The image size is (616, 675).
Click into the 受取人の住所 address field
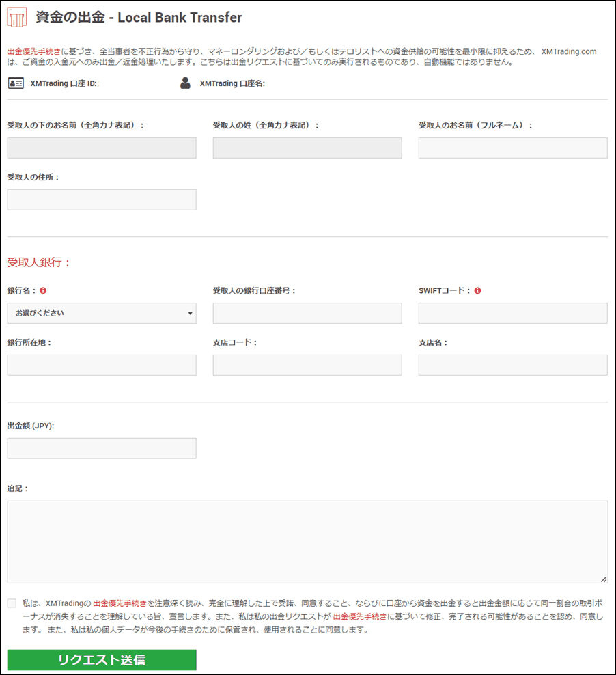pos(102,199)
